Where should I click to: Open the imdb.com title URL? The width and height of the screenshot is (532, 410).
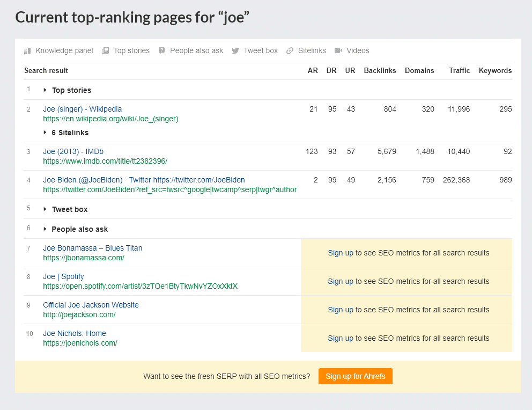(105, 161)
